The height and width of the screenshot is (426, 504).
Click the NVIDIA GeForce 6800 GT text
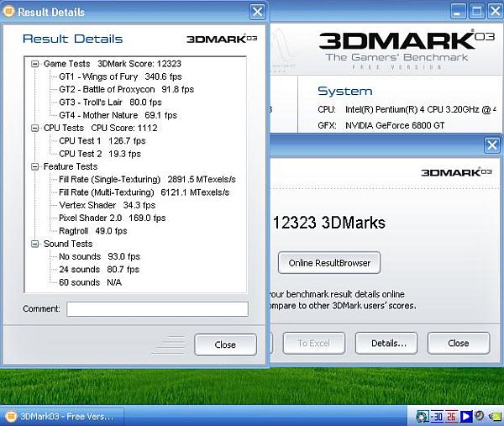[x=395, y=125]
